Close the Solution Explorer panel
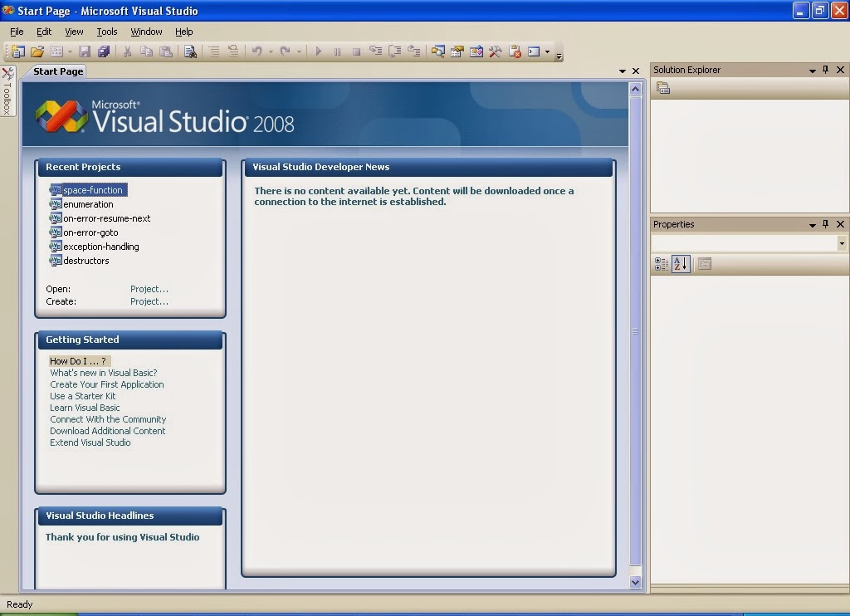The width and height of the screenshot is (850, 616). point(840,70)
